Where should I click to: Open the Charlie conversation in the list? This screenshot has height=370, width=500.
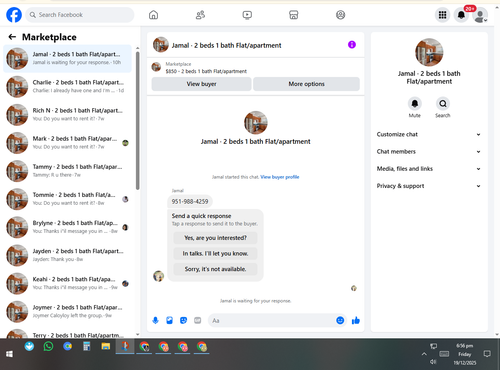[67, 86]
